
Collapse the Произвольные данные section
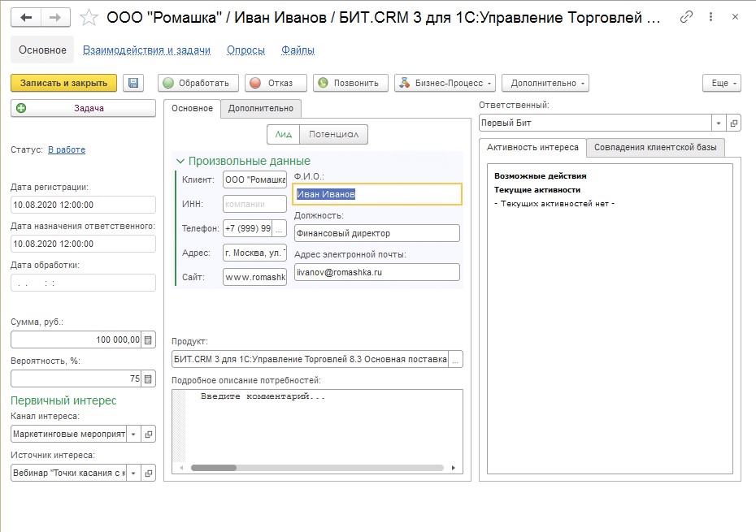coord(180,161)
